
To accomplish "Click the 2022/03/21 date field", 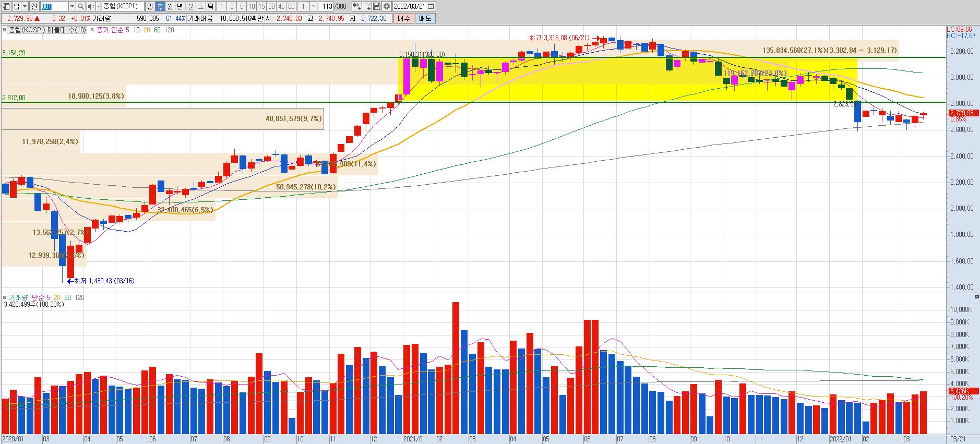I will coord(410,6).
